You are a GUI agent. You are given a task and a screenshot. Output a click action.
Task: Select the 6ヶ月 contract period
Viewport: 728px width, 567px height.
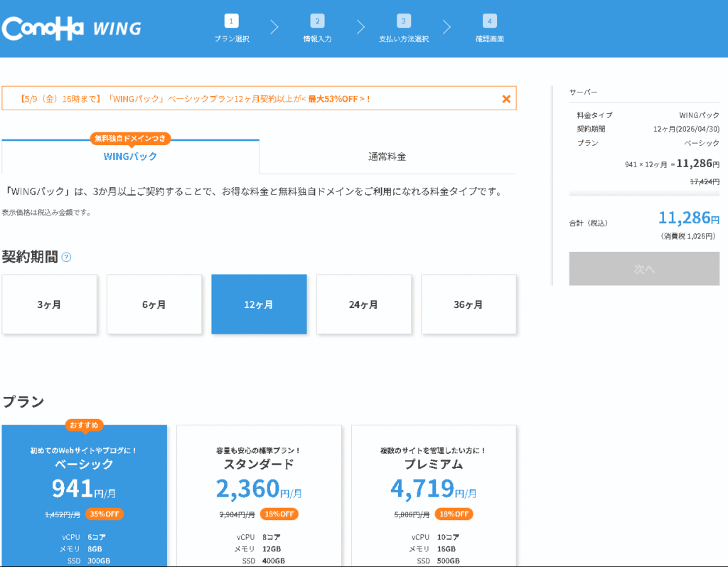(x=154, y=304)
